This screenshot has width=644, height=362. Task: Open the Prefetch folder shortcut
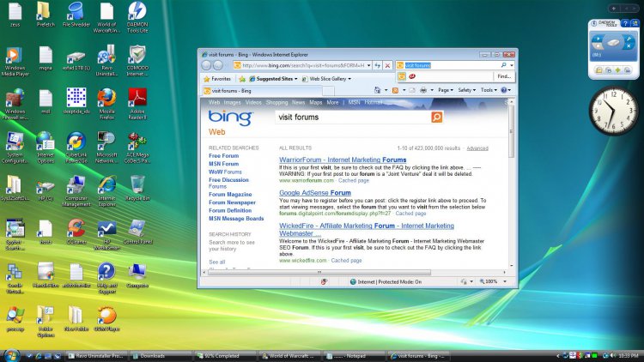point(46,15)
